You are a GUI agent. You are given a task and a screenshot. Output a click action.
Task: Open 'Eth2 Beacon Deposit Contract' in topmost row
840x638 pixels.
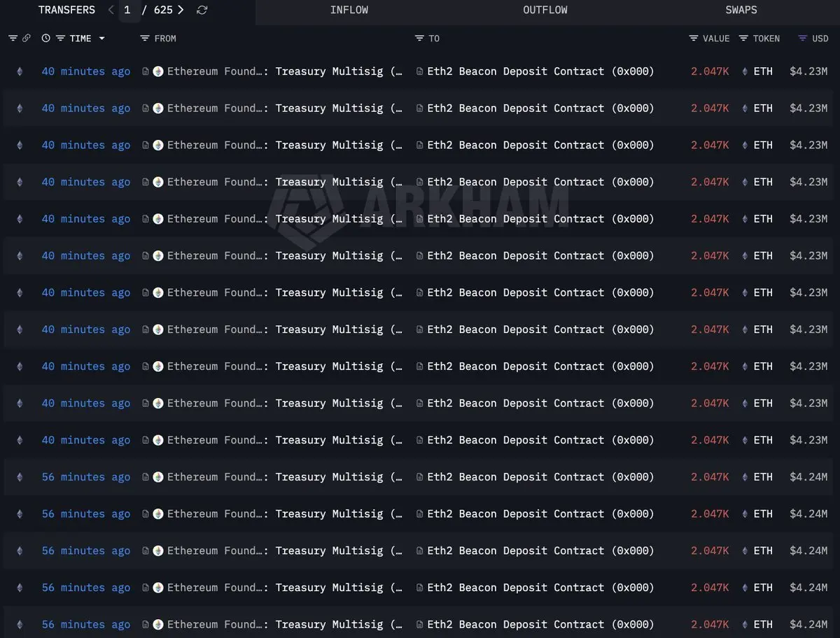point(516,71)
